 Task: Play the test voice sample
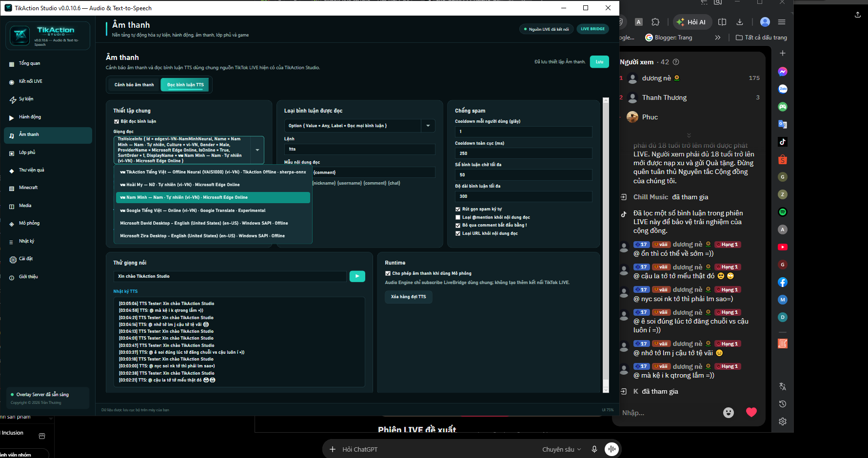357,276
